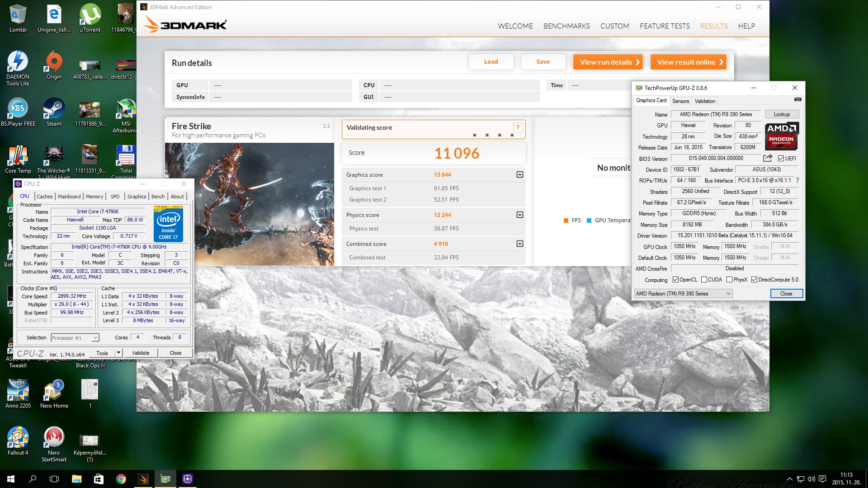
Task: Click the orange FPS legend swatch
Action: [566, 221]
